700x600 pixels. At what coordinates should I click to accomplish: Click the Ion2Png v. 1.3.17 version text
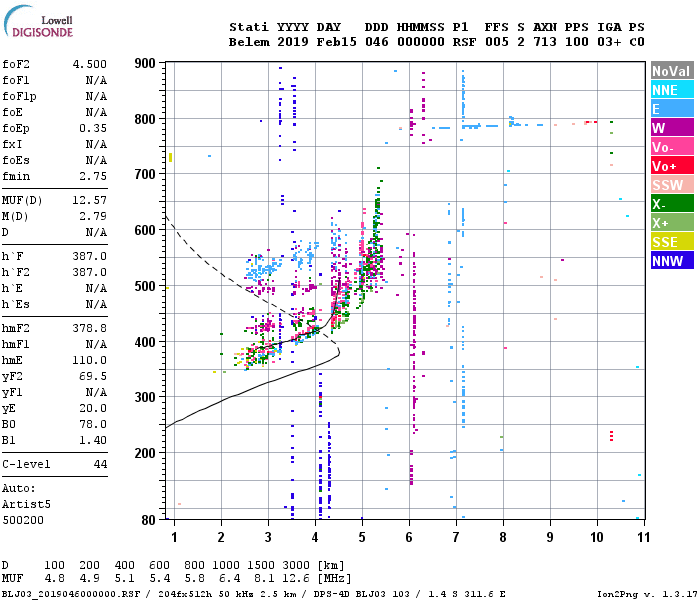[x=648, y=594]
